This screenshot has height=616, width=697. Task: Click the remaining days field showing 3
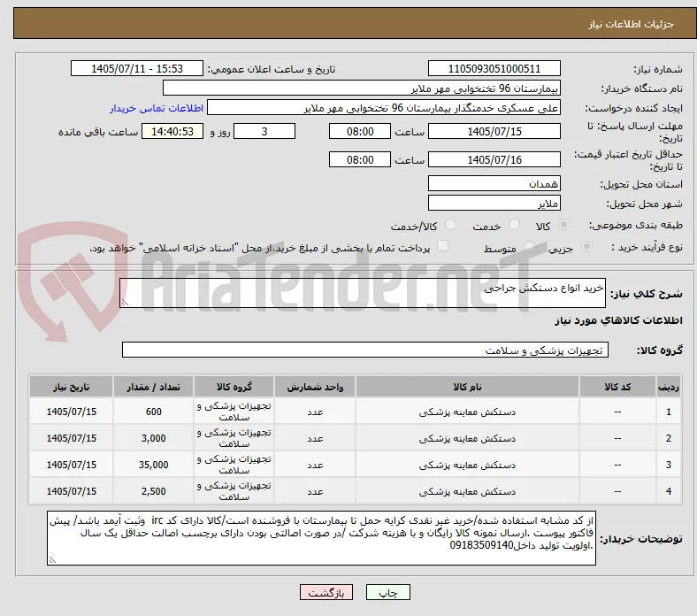[264, 131]
